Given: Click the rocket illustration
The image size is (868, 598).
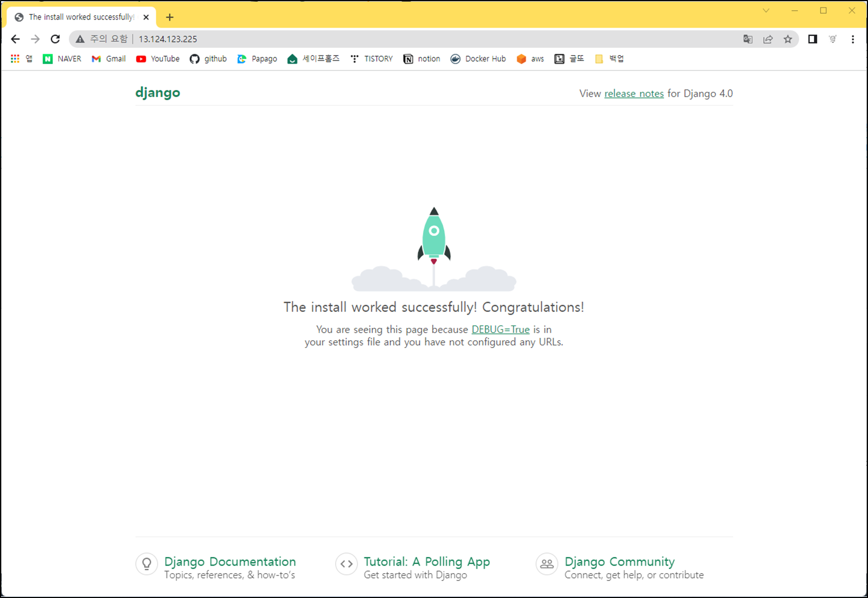Looking at the screenshot, I should tap(434, 249).
